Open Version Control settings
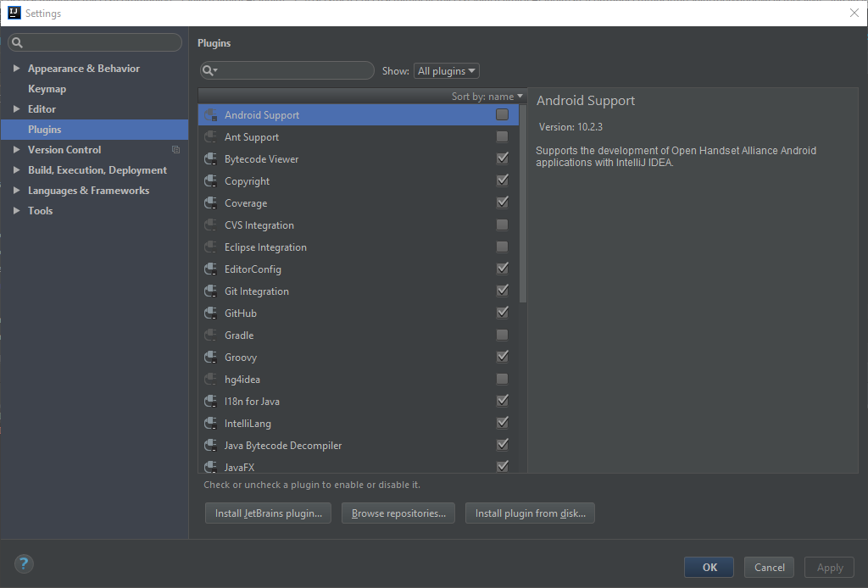868x588 pixels. pyautogui.click(x=64, y=150)
